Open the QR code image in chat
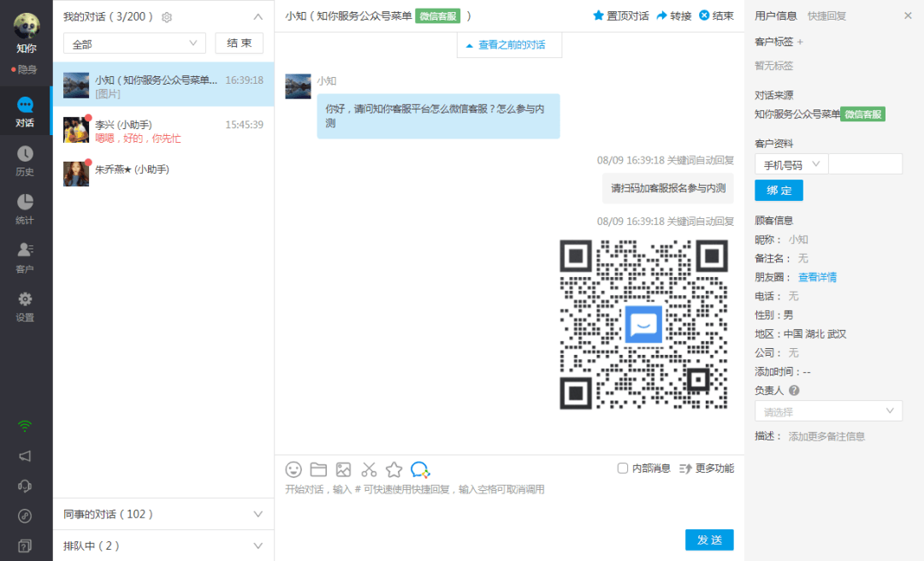Viewport: 924px width, 561px height. pyautogui.click(x=643, y=324)
